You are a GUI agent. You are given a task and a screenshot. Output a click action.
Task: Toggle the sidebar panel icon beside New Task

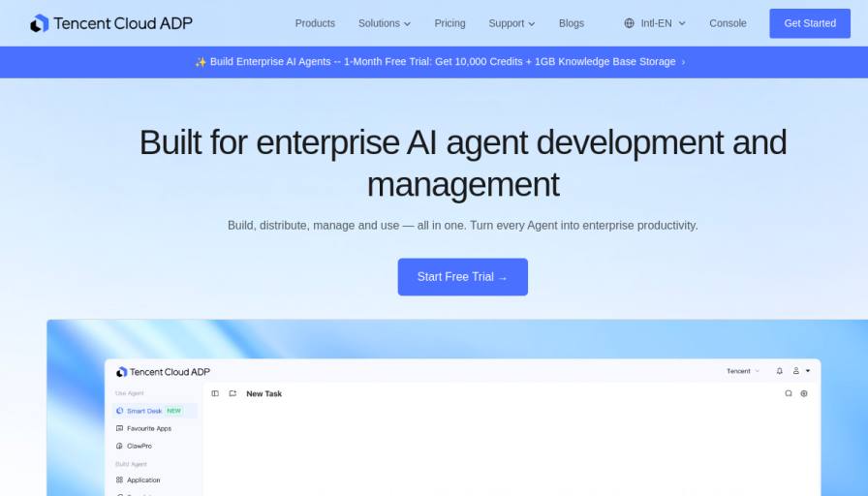point(215,393)
